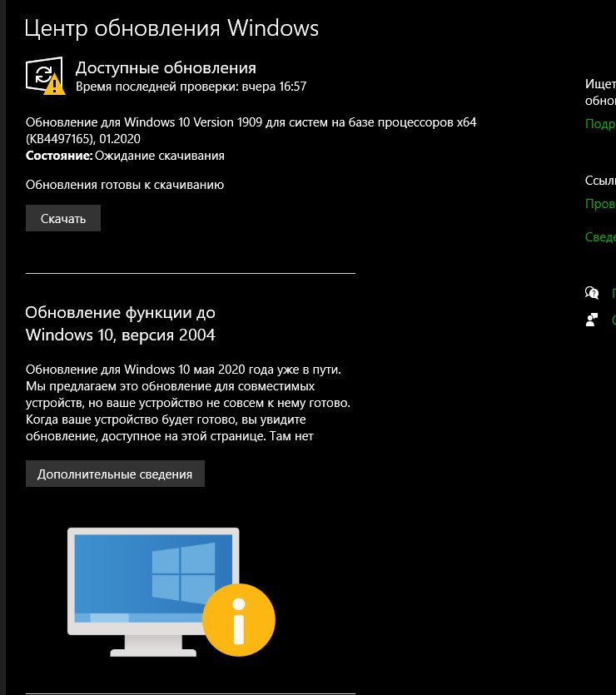
Task: Click the Состояние: Ожидание скачивания status line
Action: click(125, 156)
